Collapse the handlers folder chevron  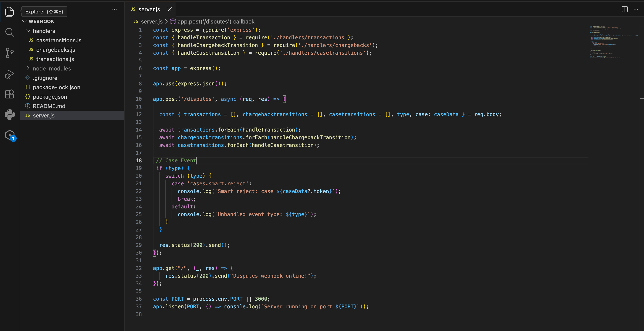[28, 31]
